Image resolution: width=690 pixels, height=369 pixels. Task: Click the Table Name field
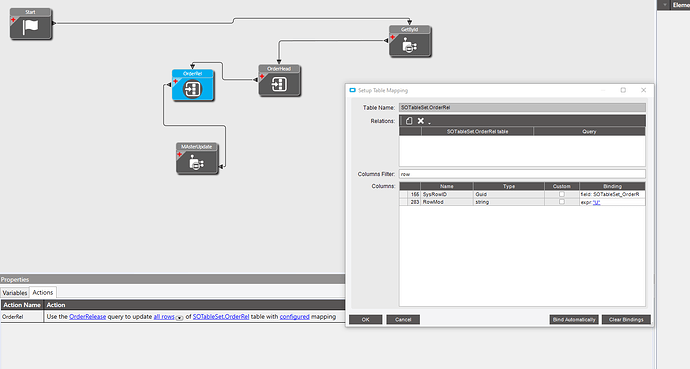click(522, 107)
